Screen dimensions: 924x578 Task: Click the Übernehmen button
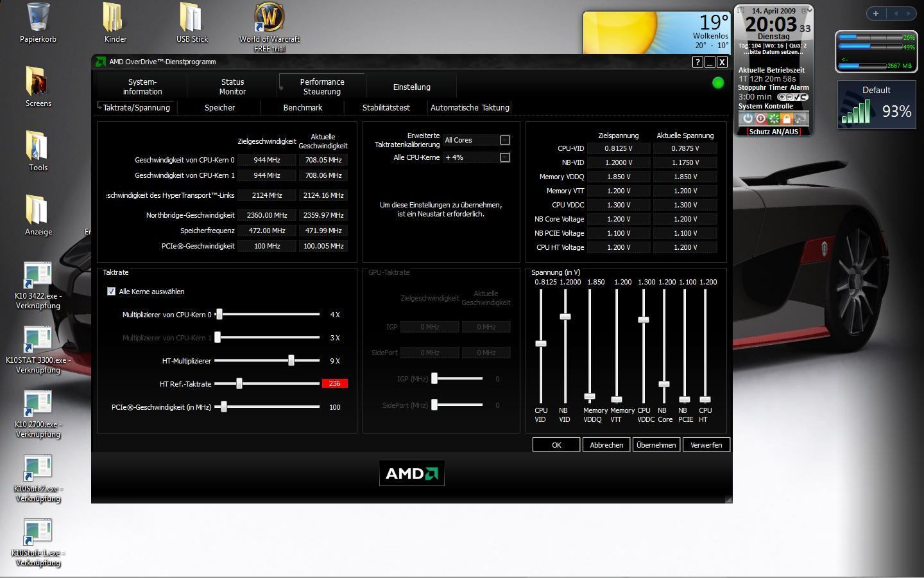[656, 444]
